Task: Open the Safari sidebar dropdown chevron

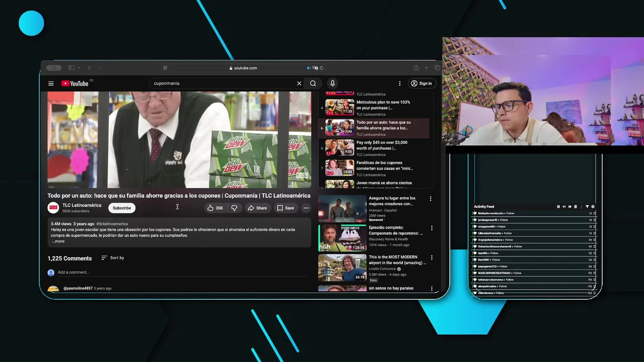Action: (x=78, y=68)
